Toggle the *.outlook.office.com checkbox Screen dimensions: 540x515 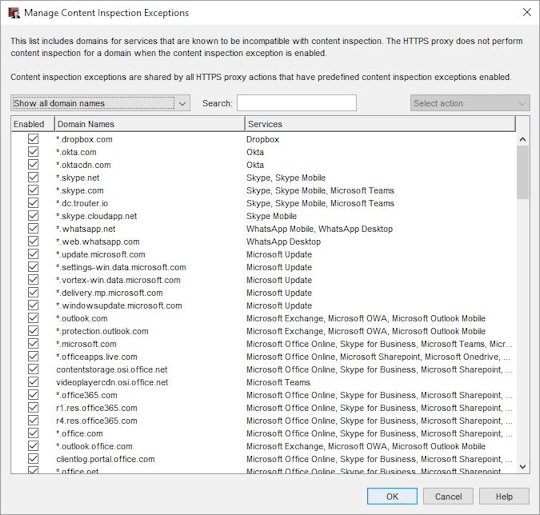pos(33,446)
